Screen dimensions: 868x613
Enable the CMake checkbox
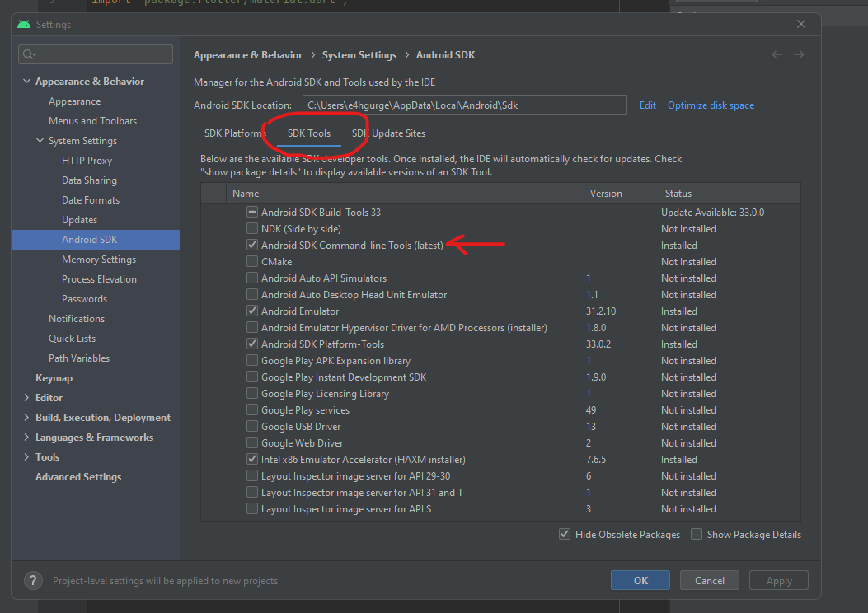(252, 261)
